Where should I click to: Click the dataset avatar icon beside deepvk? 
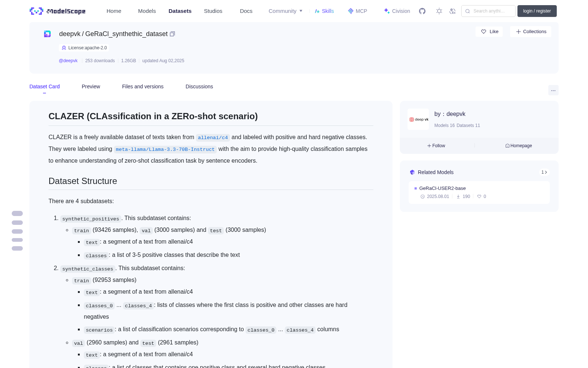[47, 34]
